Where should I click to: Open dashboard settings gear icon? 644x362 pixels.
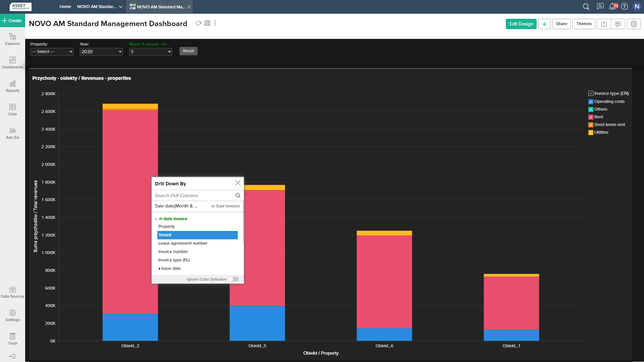pos(634,24)
